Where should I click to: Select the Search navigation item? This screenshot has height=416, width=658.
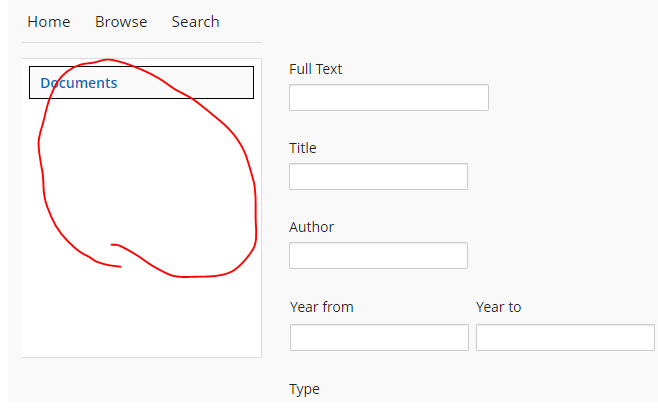click(195, 22)
